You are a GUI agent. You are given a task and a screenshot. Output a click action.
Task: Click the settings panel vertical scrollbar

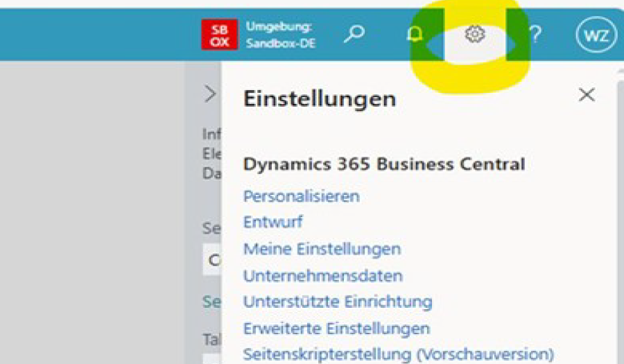click(618, 208)
